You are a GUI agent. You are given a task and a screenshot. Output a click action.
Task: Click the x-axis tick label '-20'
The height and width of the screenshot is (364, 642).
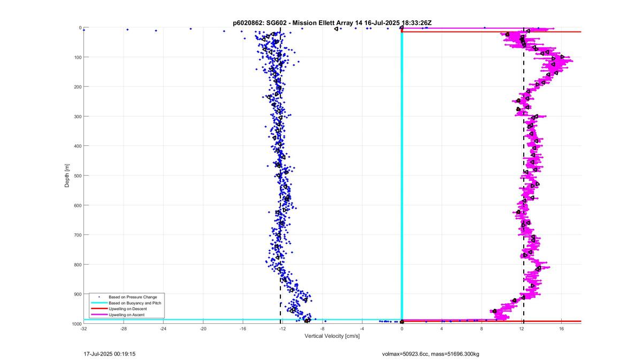coord(203,328)
